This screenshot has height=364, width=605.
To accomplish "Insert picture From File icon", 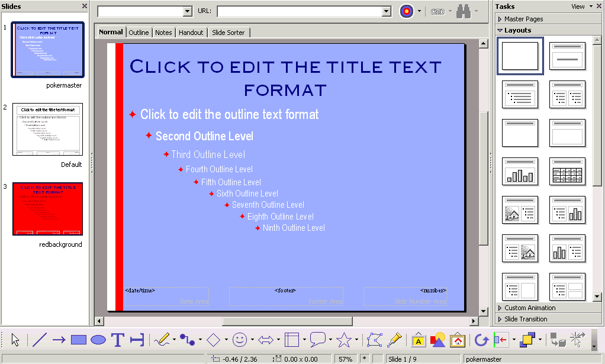I will (x=438, y=340).
